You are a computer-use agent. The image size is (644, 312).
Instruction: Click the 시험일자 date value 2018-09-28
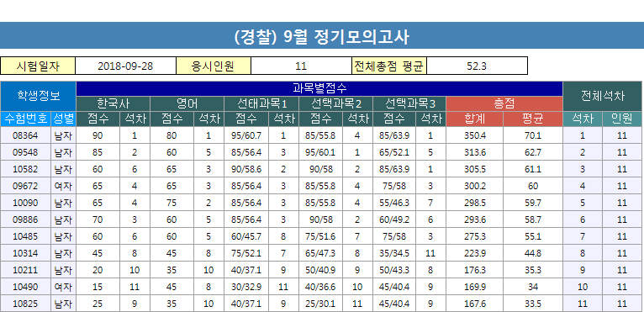point(125,66)
